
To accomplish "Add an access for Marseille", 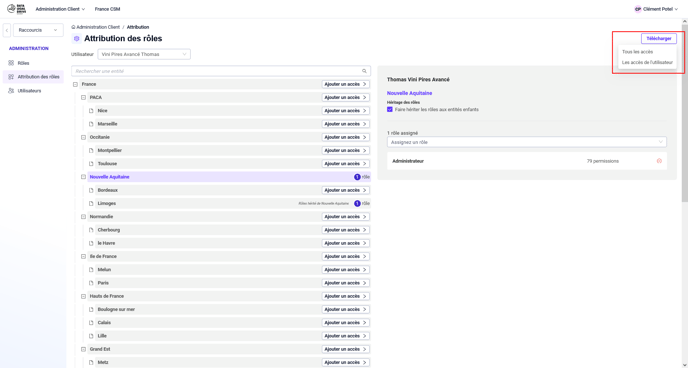I will (x=345, y=124).
